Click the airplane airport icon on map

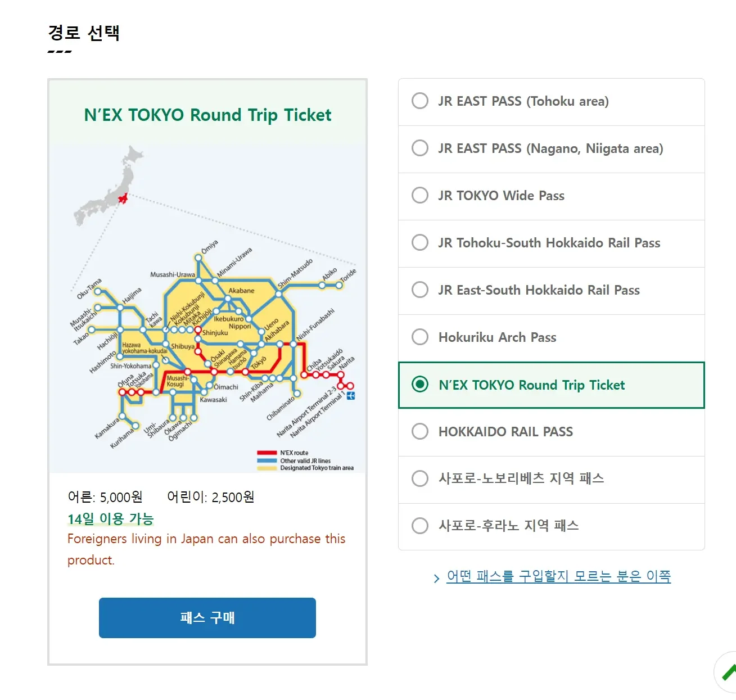[x=351, y=396]
